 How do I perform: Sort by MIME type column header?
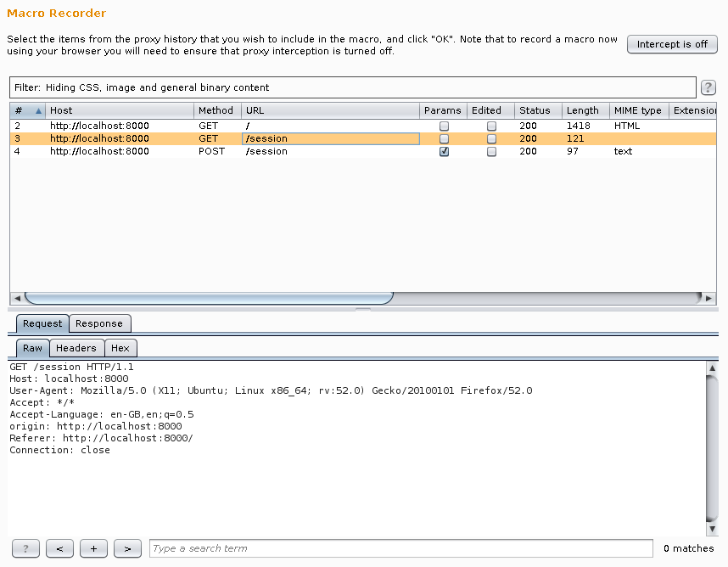click(x=639, y=110)
